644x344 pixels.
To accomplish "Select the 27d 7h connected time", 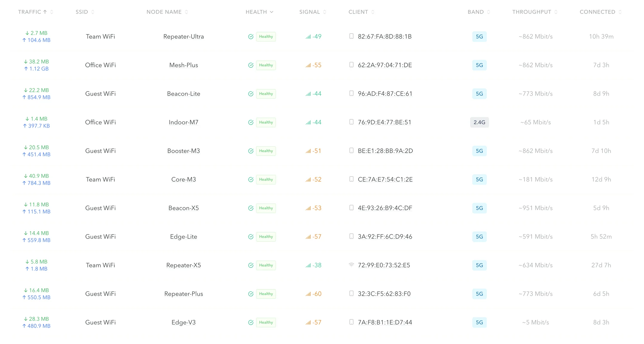I will point(601,265).
